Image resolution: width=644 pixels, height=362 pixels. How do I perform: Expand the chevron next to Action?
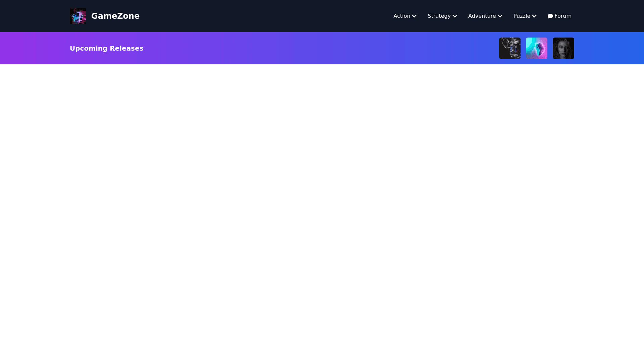coord(414,16)
